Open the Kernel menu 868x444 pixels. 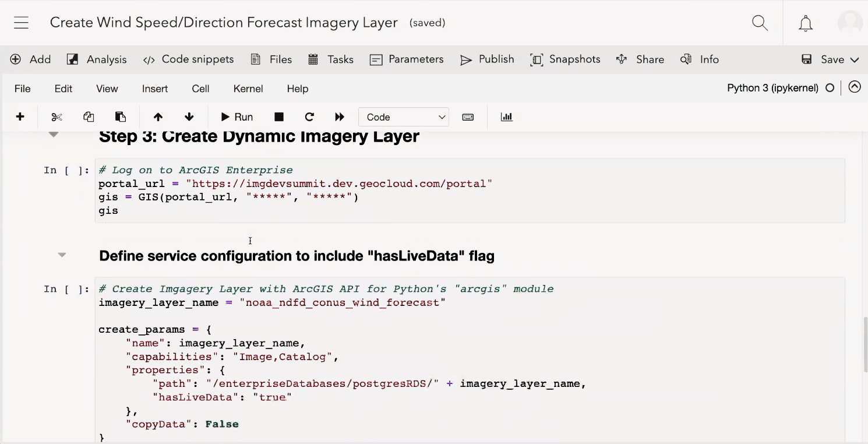[248, 89]
